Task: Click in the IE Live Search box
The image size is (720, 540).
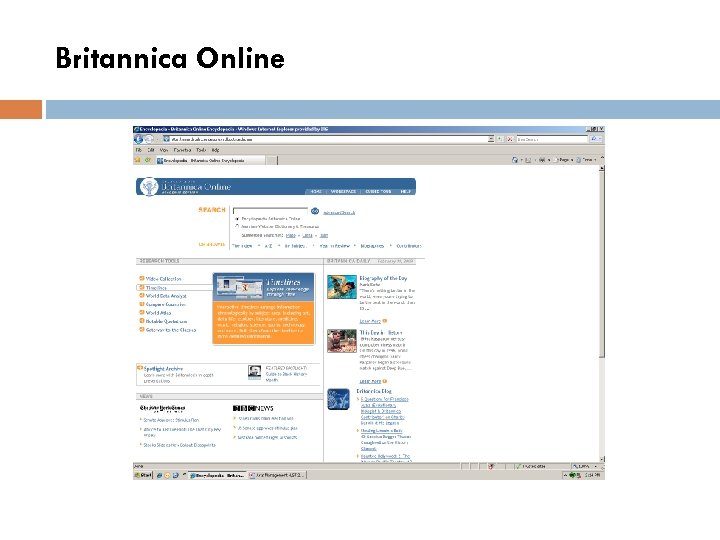Action: pos(552,139)
